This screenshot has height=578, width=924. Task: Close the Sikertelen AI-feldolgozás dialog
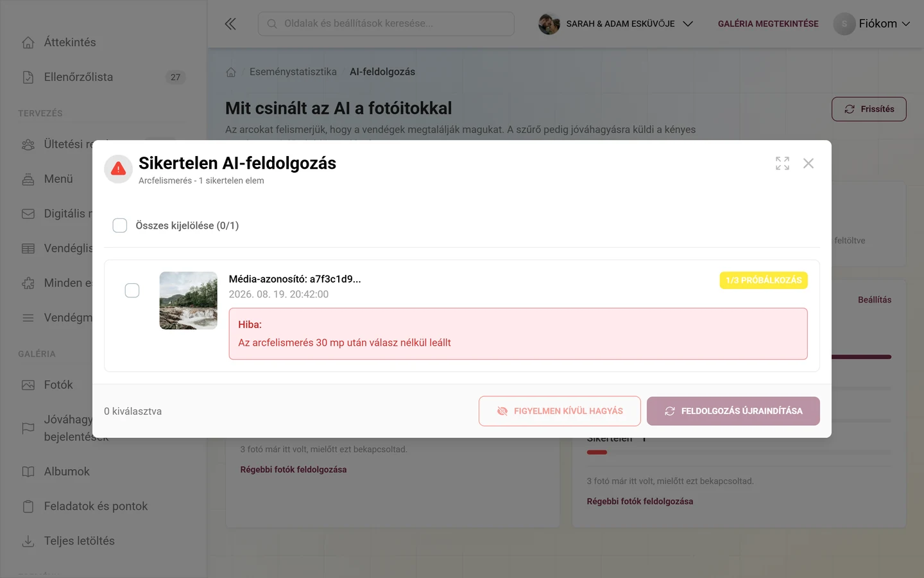pos(809,163)
